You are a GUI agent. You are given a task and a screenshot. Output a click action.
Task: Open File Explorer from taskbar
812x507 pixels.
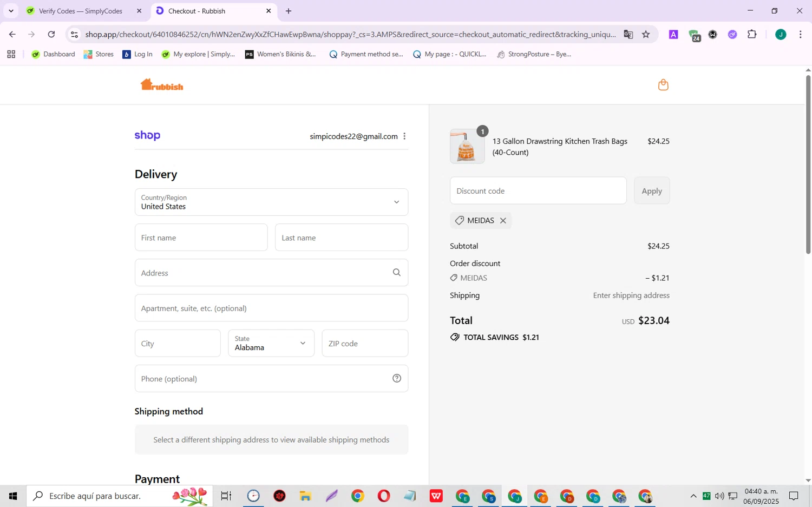pos(305,496)
